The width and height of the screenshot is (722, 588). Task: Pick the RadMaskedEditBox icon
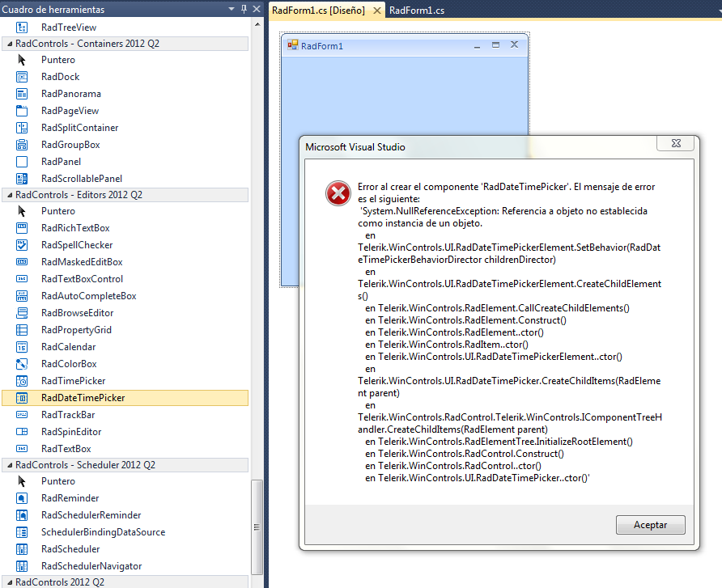[22, 262]
